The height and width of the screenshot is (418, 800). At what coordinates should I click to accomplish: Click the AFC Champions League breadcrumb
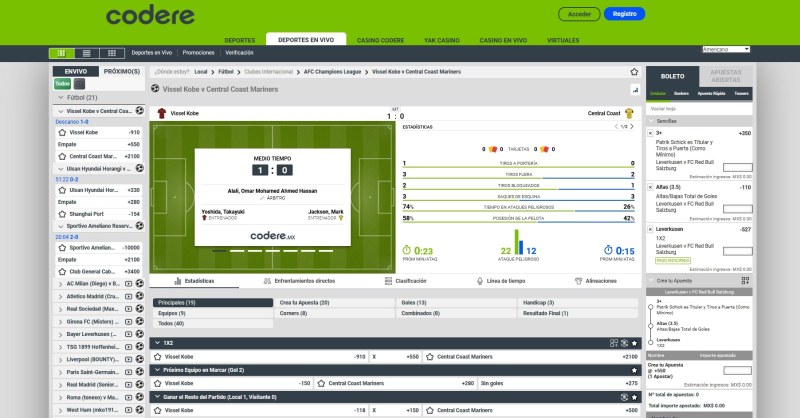click(x=332, y=72)
